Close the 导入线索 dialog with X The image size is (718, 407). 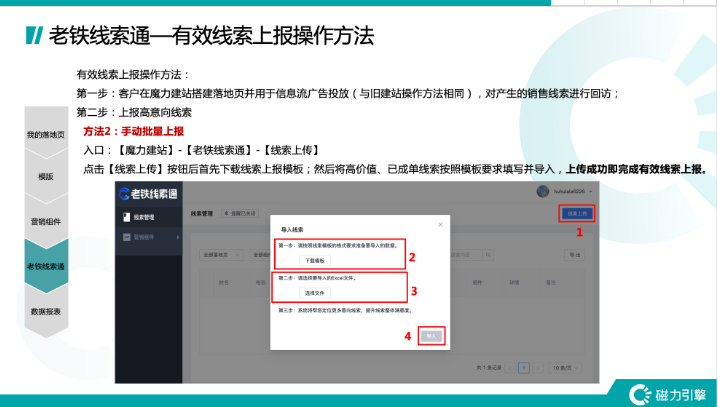440,224
